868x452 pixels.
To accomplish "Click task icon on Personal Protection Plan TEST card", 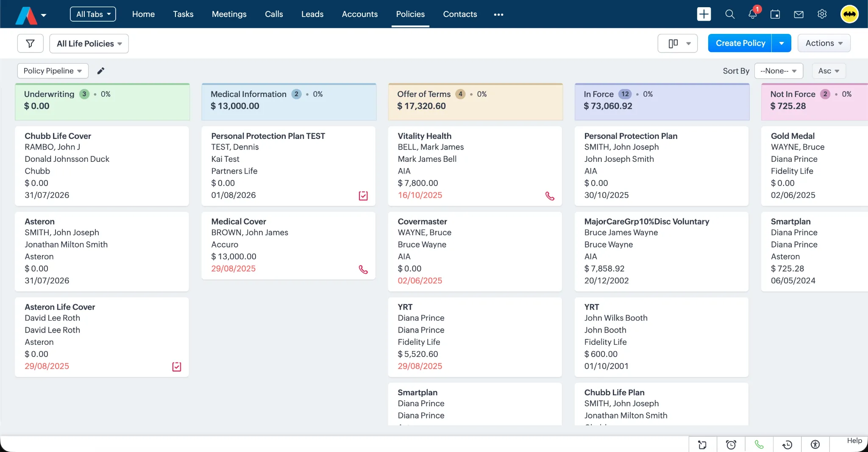I will 363,196.
